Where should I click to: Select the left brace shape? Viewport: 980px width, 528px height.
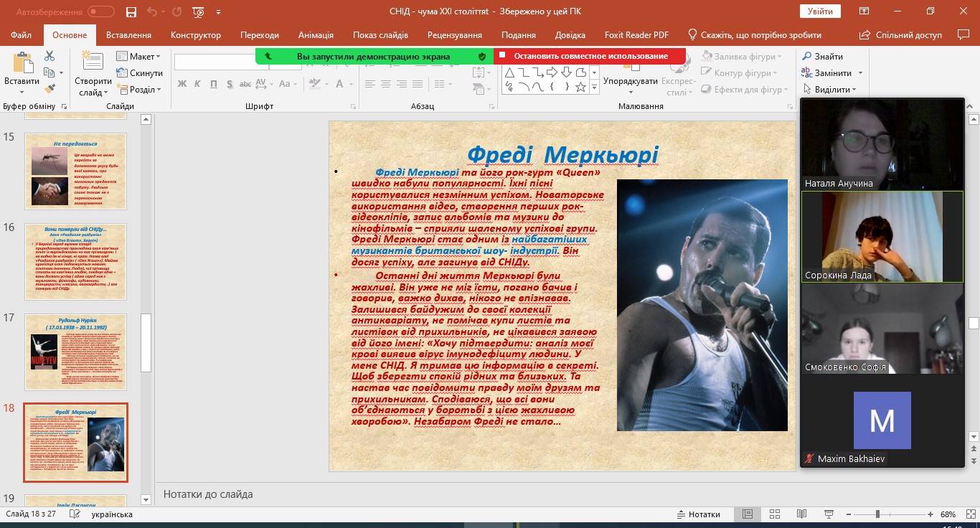click(x=552, y=87)
